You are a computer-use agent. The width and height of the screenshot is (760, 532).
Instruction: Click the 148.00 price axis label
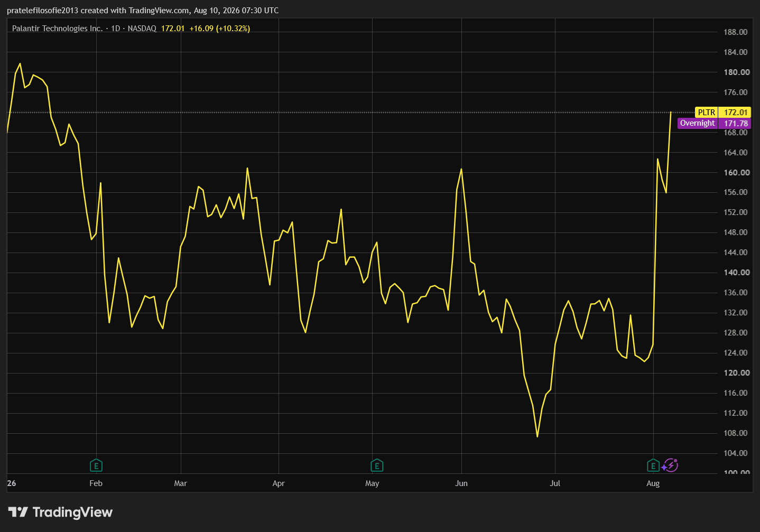736,232
